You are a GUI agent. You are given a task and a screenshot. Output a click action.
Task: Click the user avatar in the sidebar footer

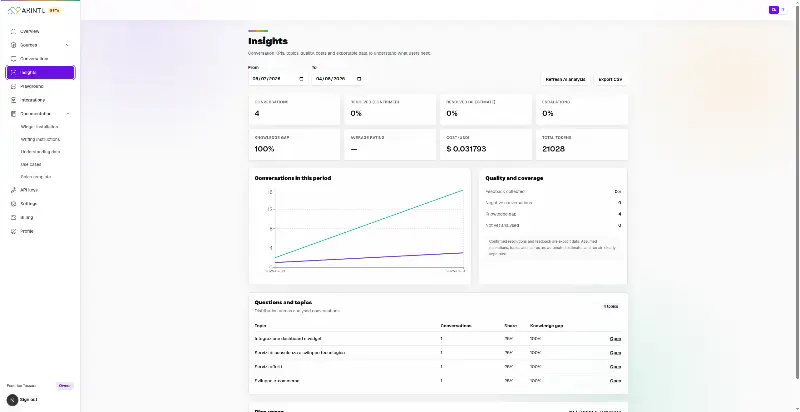pyautogui.click(x=12, y=400)
